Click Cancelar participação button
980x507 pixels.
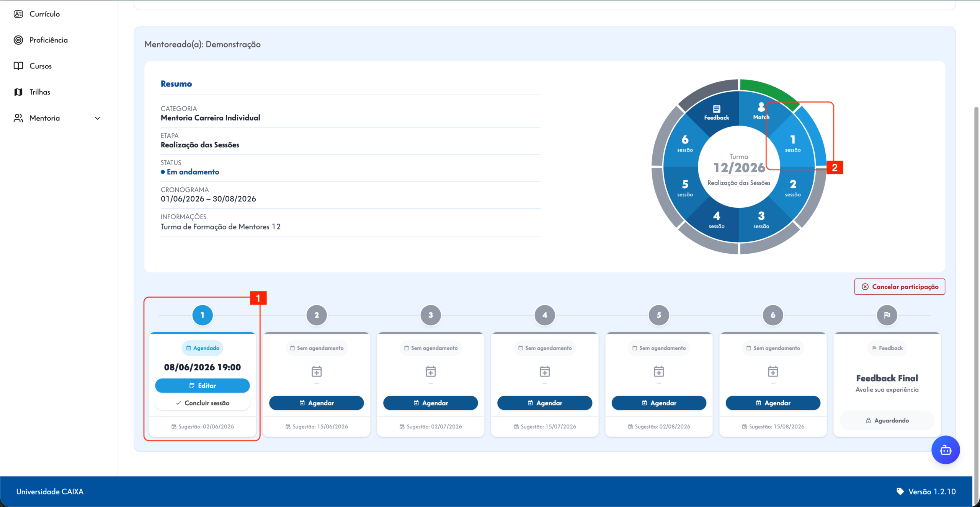click(x=900, y=287)
